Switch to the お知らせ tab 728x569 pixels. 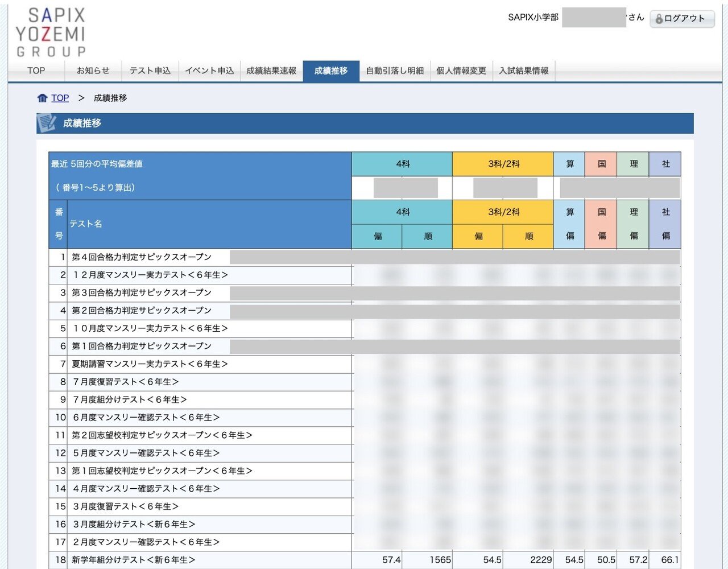(93, 71)
